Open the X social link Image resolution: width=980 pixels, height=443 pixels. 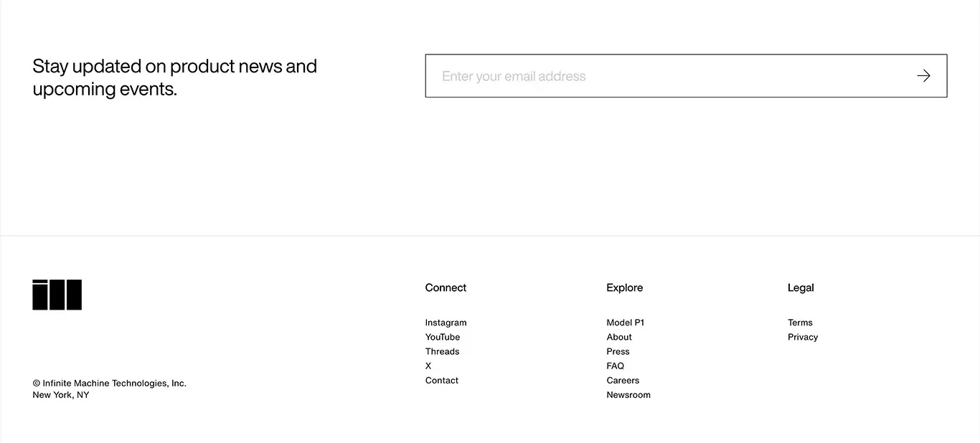pyautogui.click(x=428, y=366)
